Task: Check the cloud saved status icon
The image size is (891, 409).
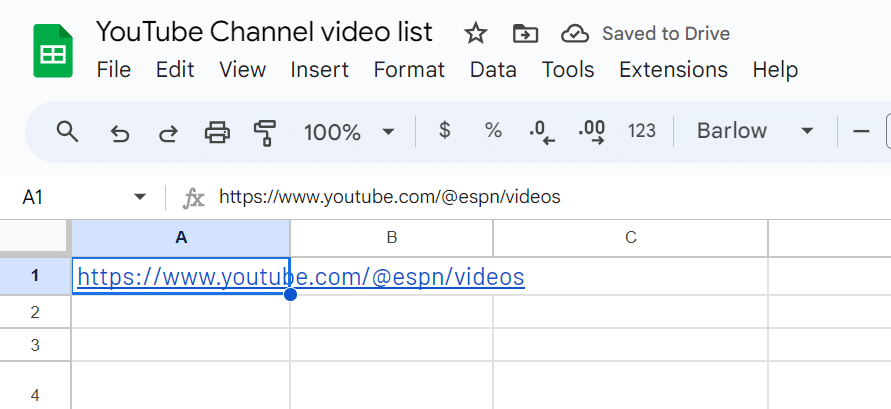Action: (x=575, y=34)
